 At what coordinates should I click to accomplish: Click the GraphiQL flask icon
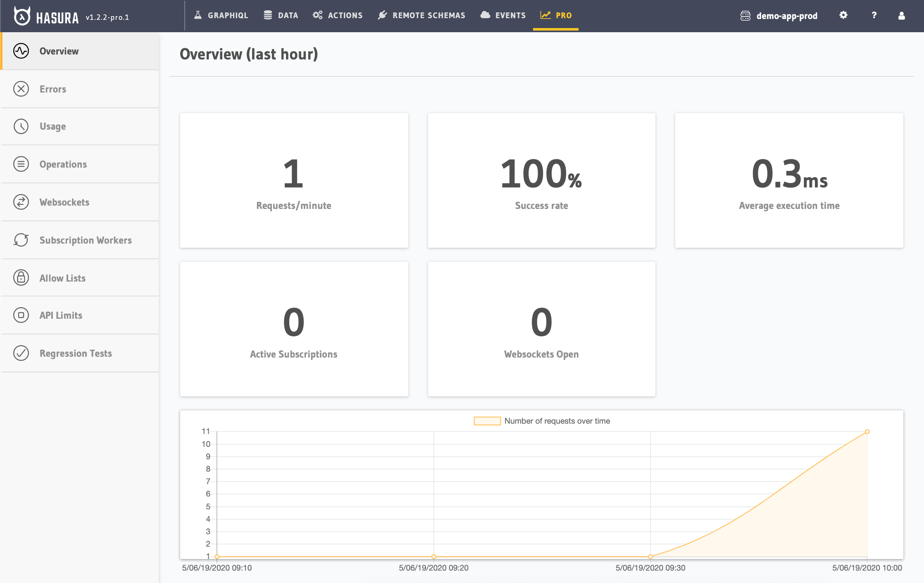tap(198, 15)
